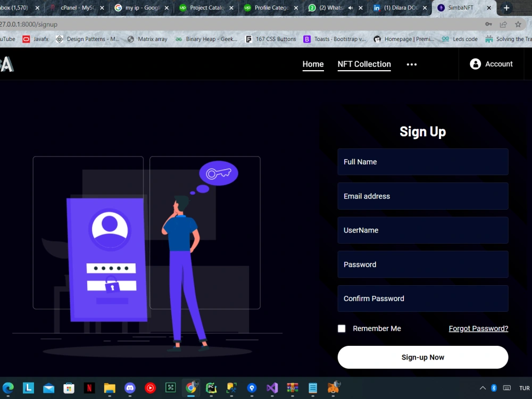Open Visual Studio from the taskbar

tap(272, 387)
